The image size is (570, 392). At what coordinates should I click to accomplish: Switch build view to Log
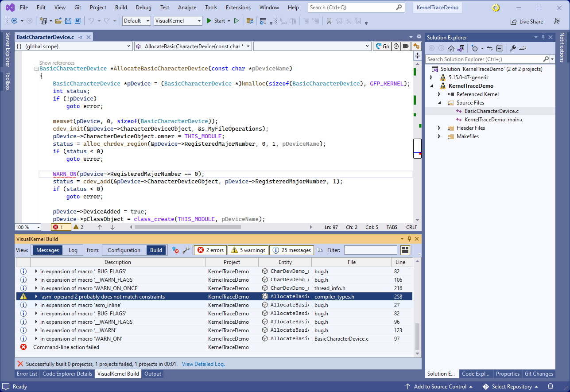(x=73, y=250)
